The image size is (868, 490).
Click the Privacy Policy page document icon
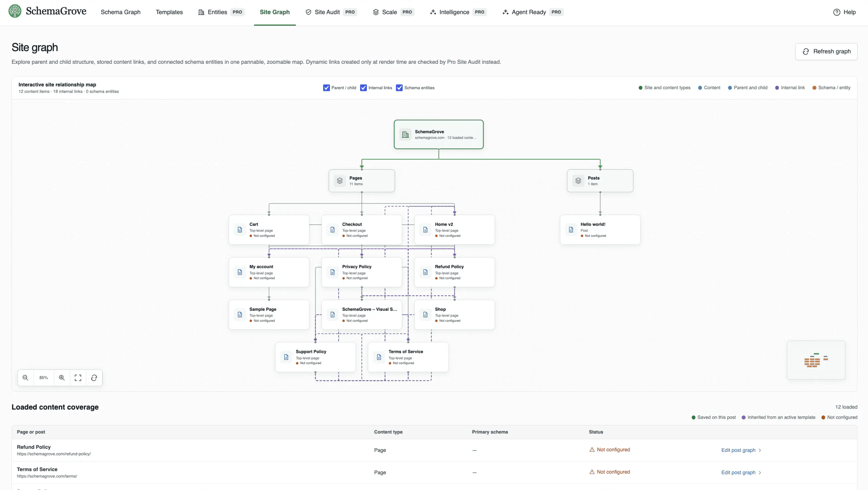pyautogui.click(x=333, y=272)
